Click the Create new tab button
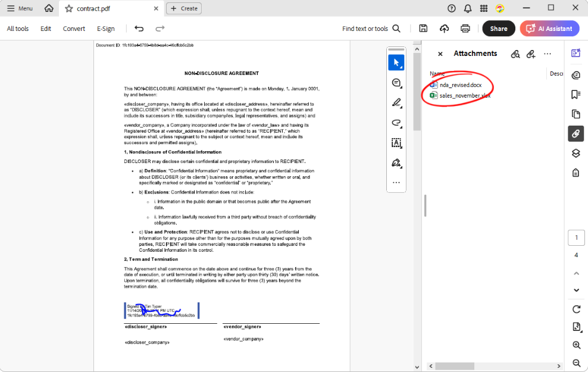 (184, 8)
